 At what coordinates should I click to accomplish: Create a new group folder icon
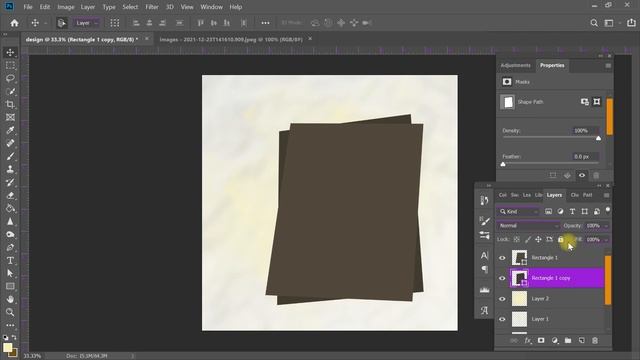(x=568, y=340)
